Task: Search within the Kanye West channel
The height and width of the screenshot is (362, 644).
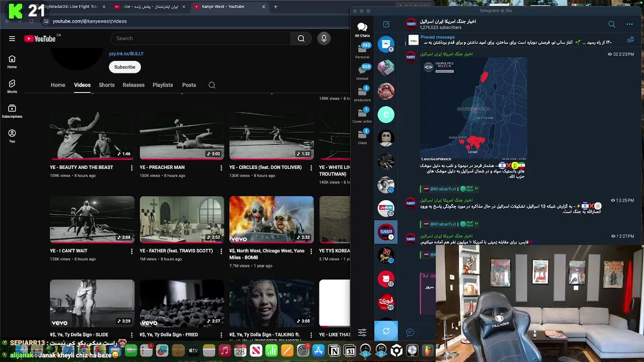Action: (212, 85)
